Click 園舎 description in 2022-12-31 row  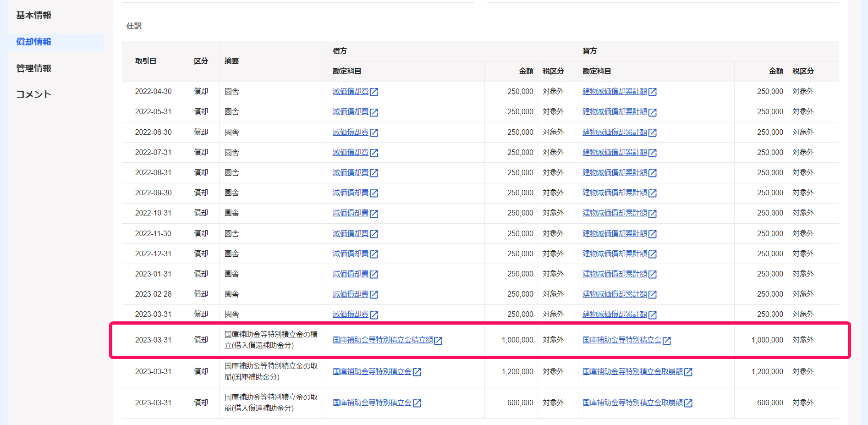click(231, 254)
